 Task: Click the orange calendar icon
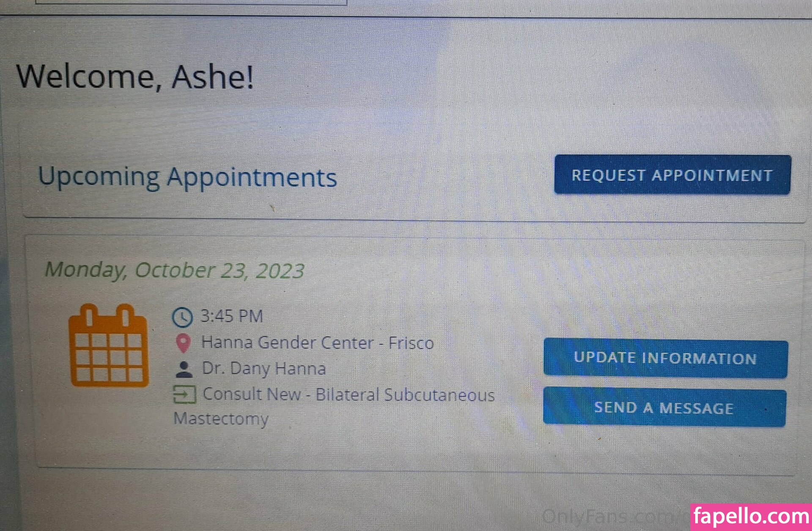(x=109, y=345)
